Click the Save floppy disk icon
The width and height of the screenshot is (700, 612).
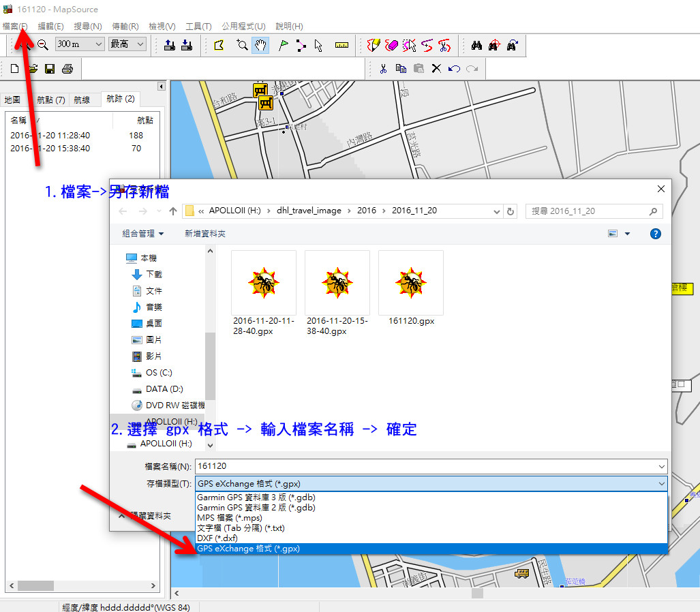click(50, 69)
